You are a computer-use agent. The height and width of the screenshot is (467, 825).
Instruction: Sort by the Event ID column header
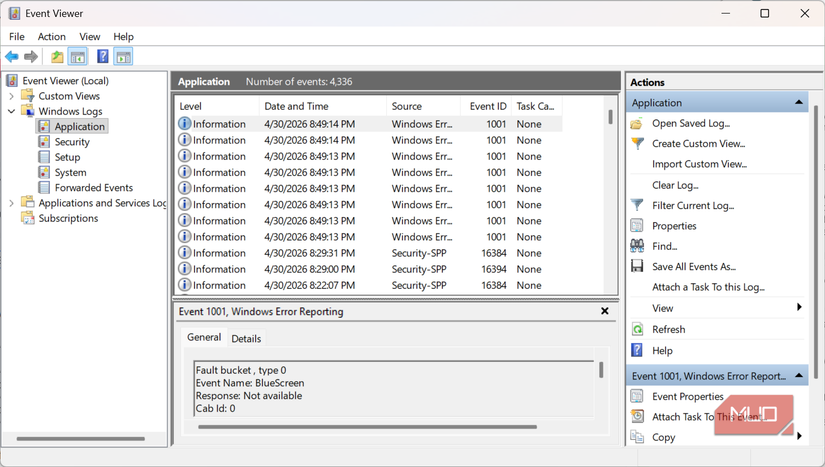pos(486,106)
